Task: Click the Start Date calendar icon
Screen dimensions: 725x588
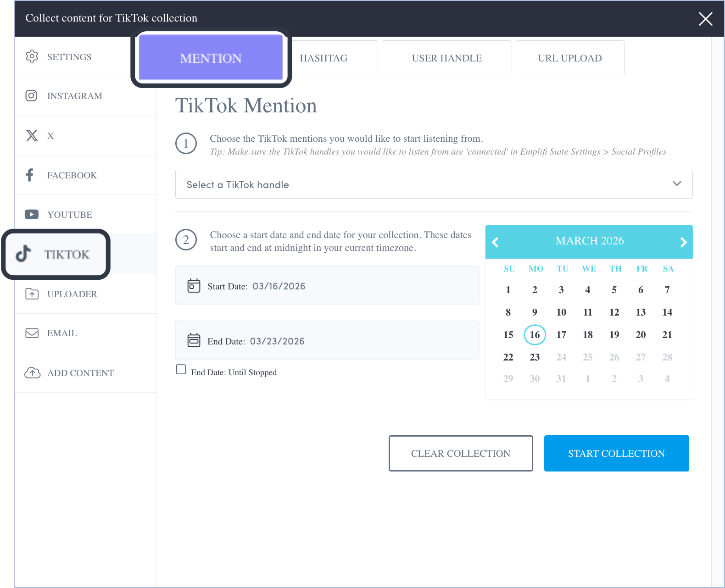Action: 194,286
